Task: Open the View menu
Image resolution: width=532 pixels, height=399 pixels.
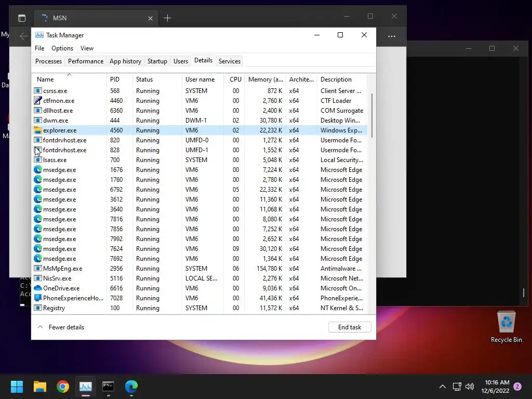Action: point(87,48)
